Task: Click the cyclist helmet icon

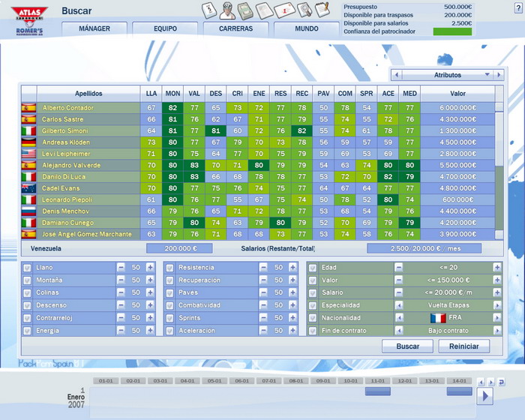Action: [x=227, y=10]
